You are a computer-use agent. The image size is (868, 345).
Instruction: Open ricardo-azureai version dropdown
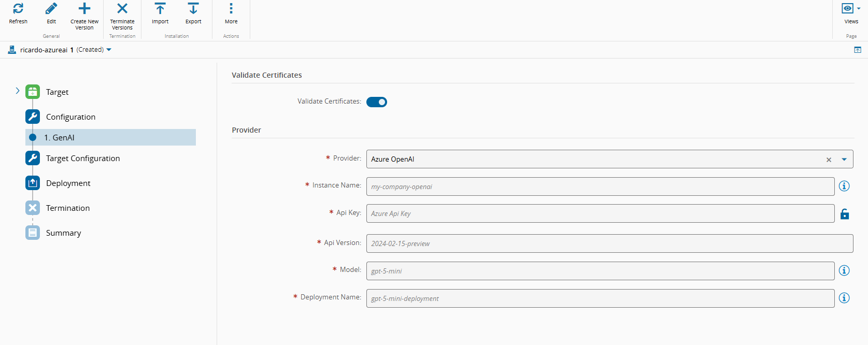tap(109, 50)
